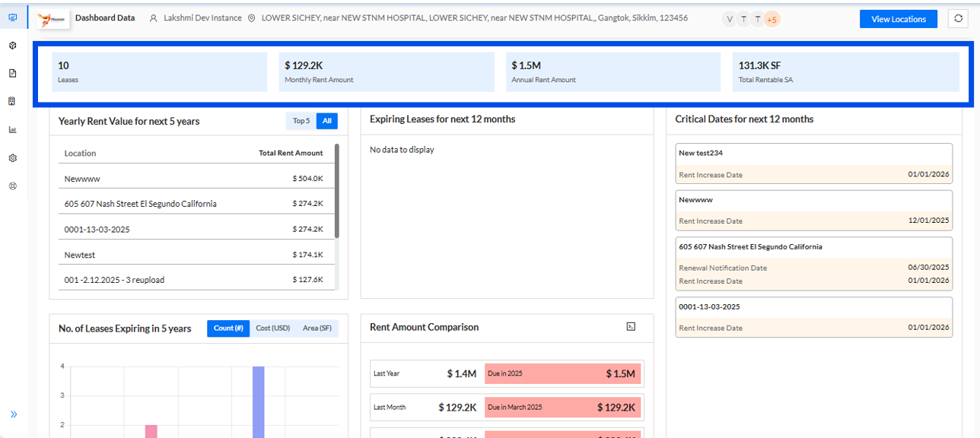Click the Location column header
This screenshot has width=980, height=438.
point(80,153)
